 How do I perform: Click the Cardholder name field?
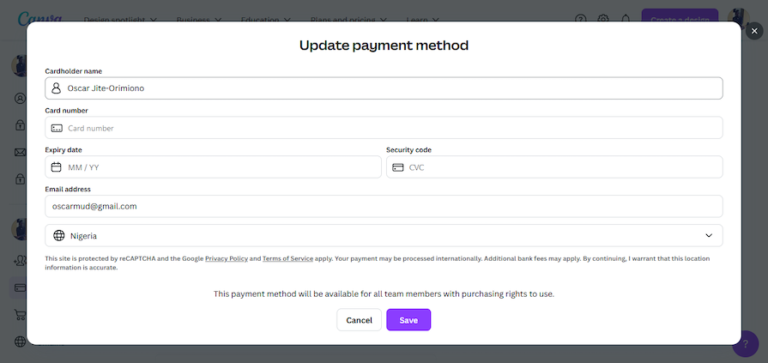pyautogui.click(x=384, y=88)
